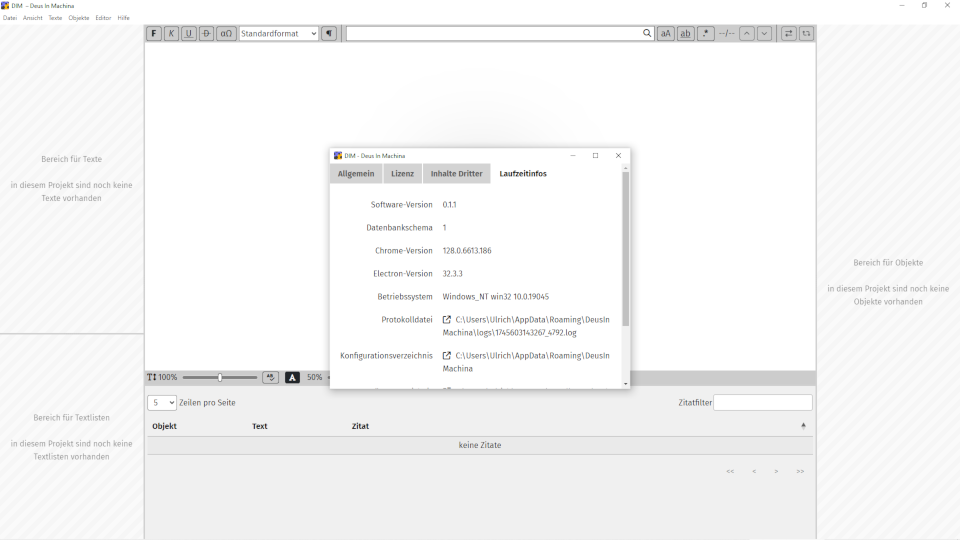
Task: Open the Standardformat paragraph style dropdown
Action: [278, 34]
